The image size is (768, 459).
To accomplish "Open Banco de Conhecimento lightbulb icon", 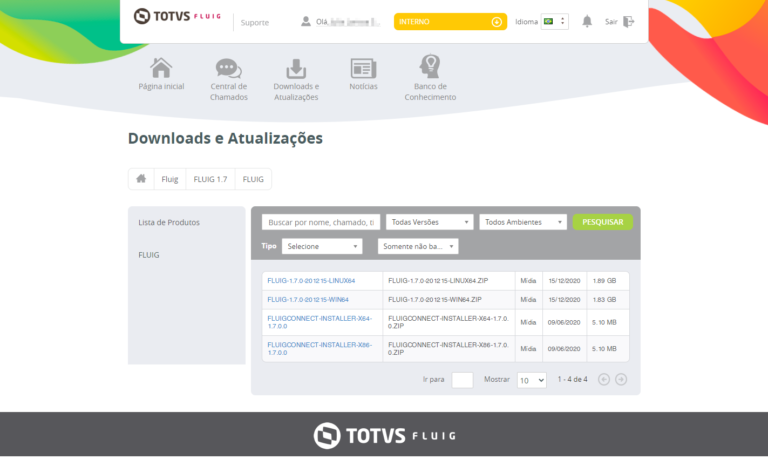I will (x=430, y=66).
